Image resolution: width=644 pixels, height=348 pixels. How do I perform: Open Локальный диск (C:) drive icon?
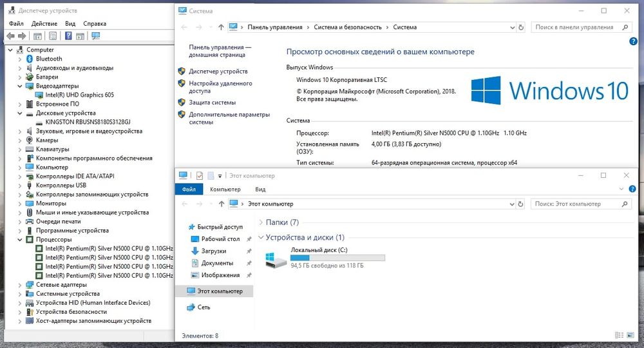tap(275, 260)
